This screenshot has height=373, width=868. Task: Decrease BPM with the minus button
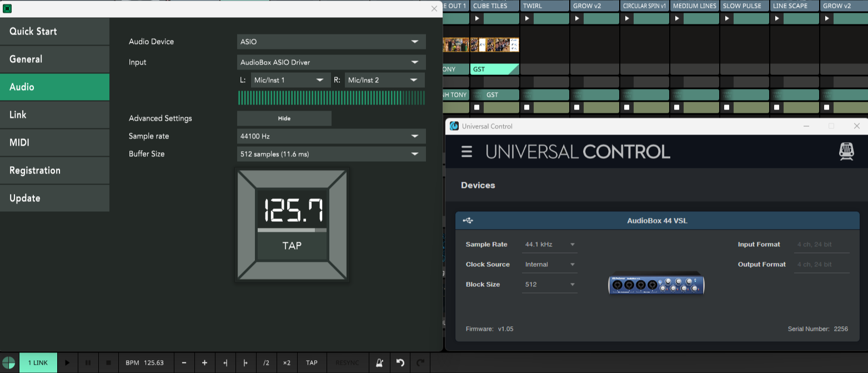pos(184,363)
